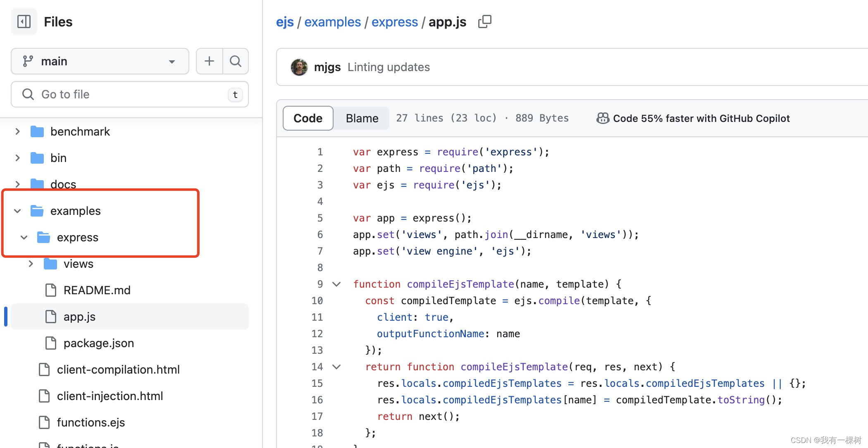Select the Code tab
This screenshot has height=448, width=868.
click(308, 118)
